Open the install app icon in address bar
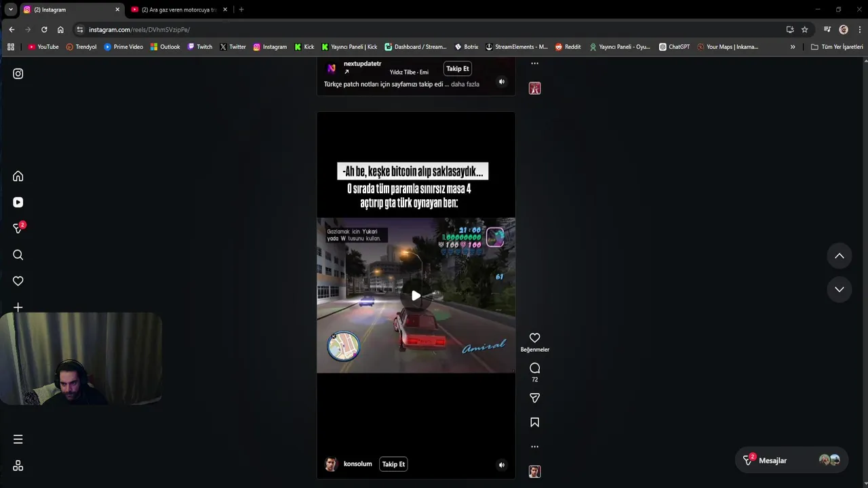This screenshot has width=868, height=488. click(789, 30)
